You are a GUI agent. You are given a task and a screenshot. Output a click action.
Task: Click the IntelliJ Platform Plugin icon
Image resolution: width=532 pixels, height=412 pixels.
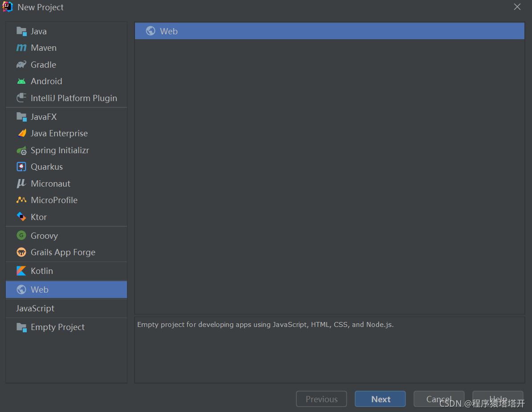pyautogui.click(x=21, y=98)
